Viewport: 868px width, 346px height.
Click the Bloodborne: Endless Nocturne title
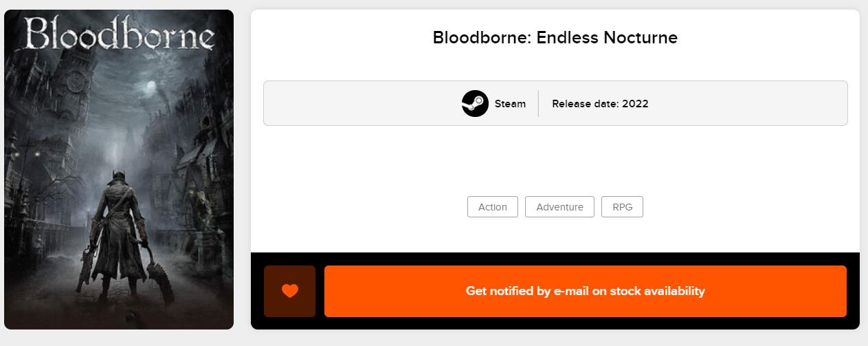[555, 38]
